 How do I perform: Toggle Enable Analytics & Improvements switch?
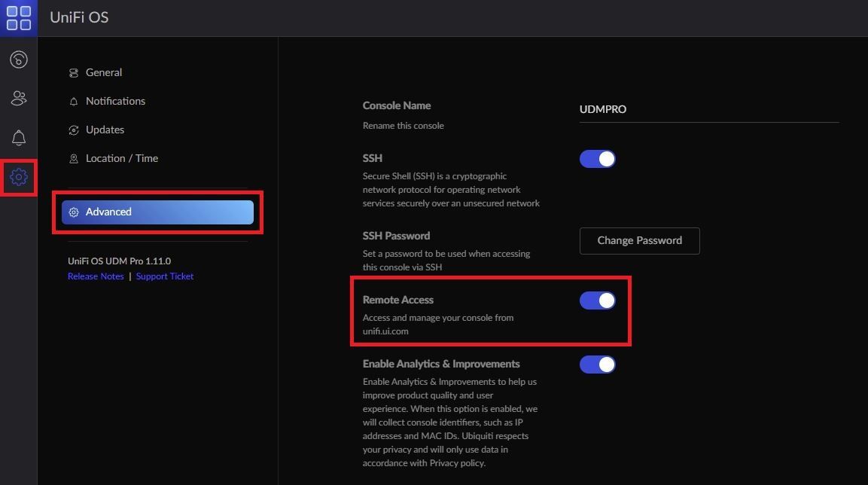597,365
